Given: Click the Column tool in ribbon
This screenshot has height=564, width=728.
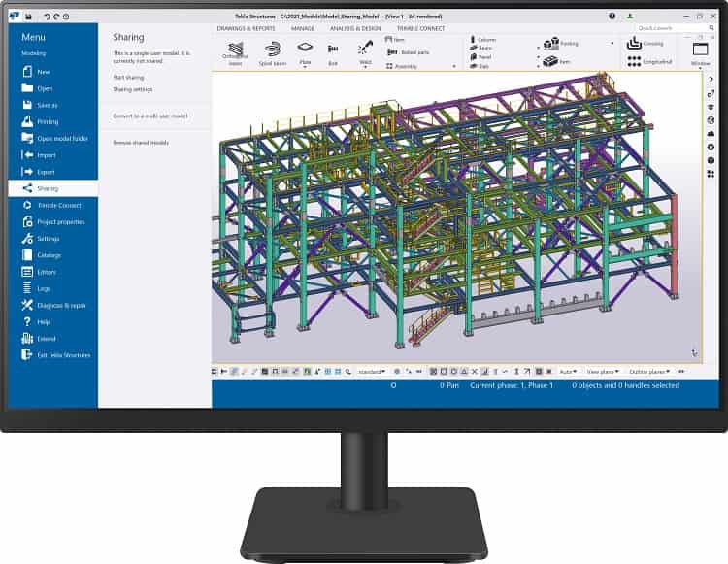Looking at the screenshot, I should 482,40.
